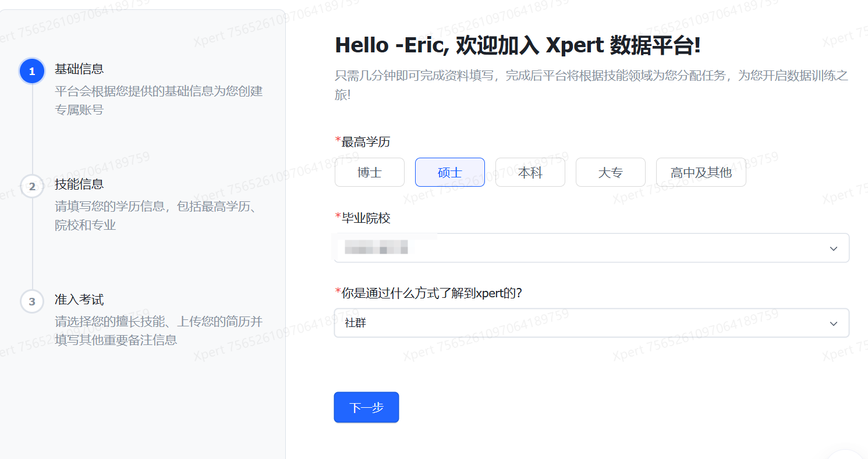Choose 大专 as highest education

(611, 172)
